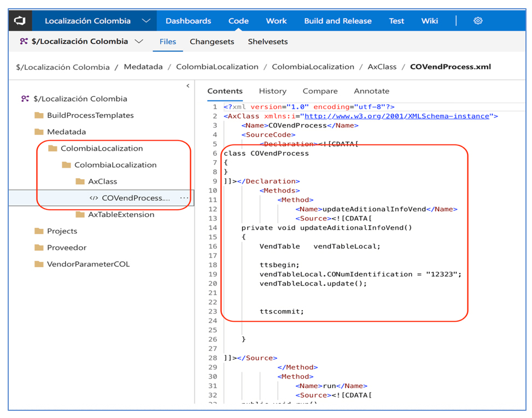Click the $/Localización Colombia breadcrumb link
The image size is (532, 418).
tap(63, 67)
